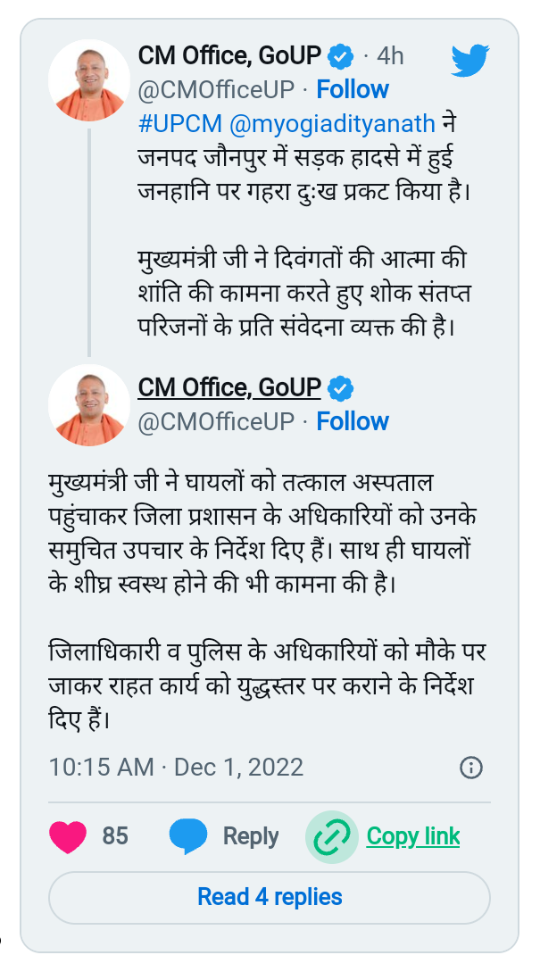
Task: Expand Read 4 replies
Action: point(270,898)
